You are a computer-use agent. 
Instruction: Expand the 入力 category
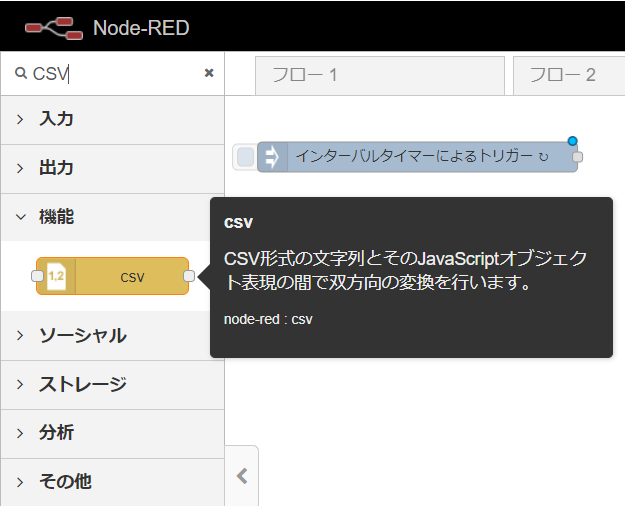[x=112, y=119]
